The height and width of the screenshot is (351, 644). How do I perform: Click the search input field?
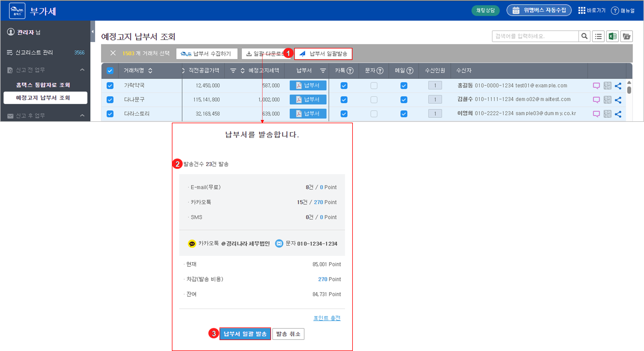point(535,36)
